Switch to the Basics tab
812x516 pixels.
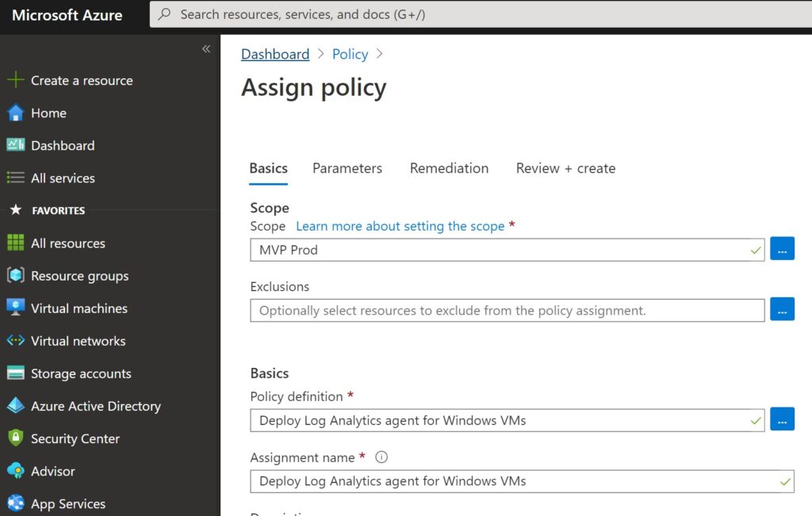tap(268, 168)
